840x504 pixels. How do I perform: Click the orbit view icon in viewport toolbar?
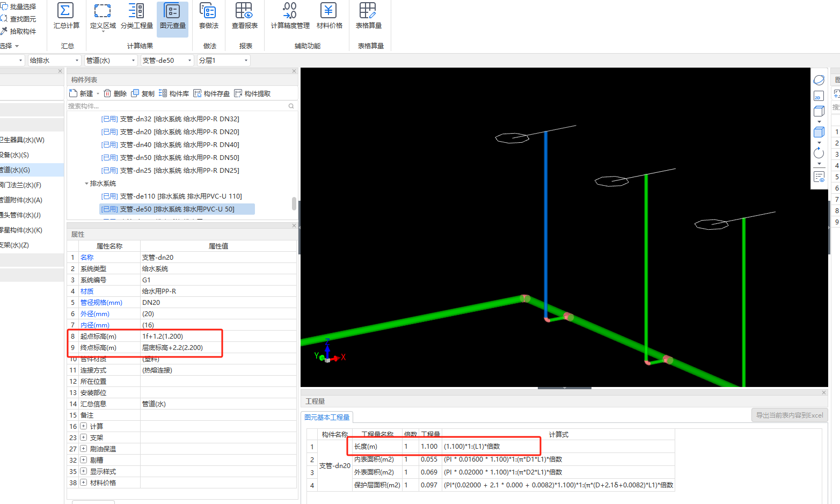coord(819,80)
